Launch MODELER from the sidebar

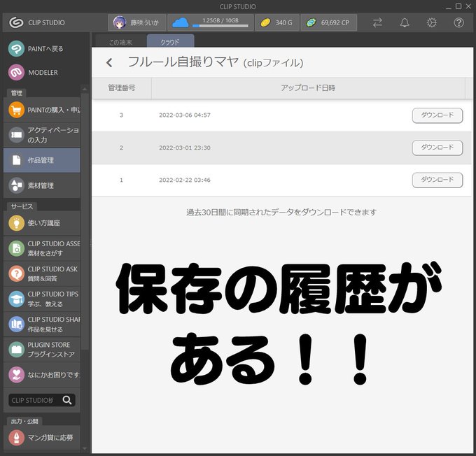point(16,72)
